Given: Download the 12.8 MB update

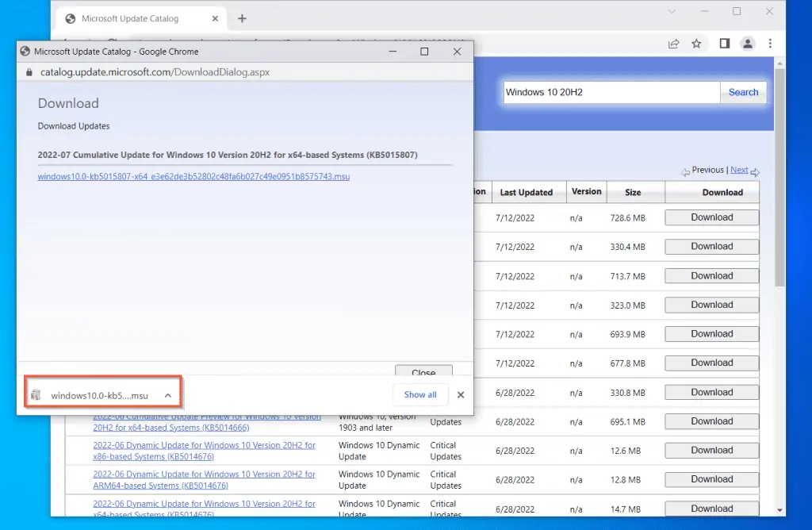Looking at the screenshot, I should point(711,479).
